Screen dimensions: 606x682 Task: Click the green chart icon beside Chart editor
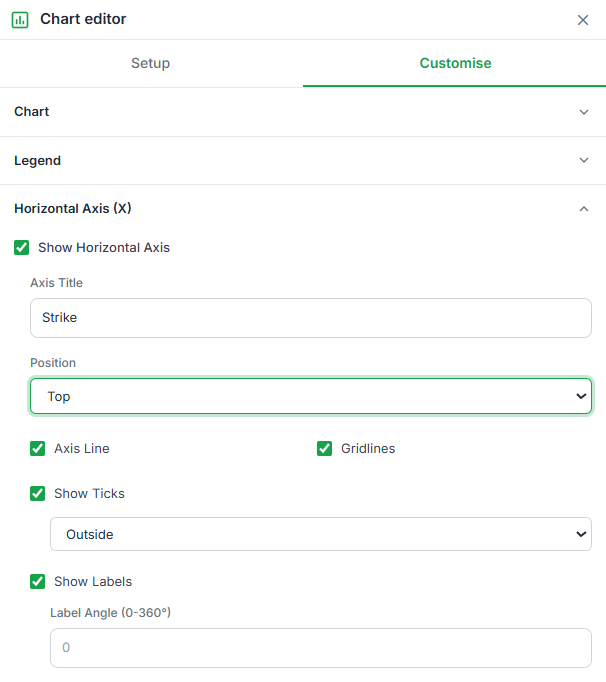tap(20, 20)
